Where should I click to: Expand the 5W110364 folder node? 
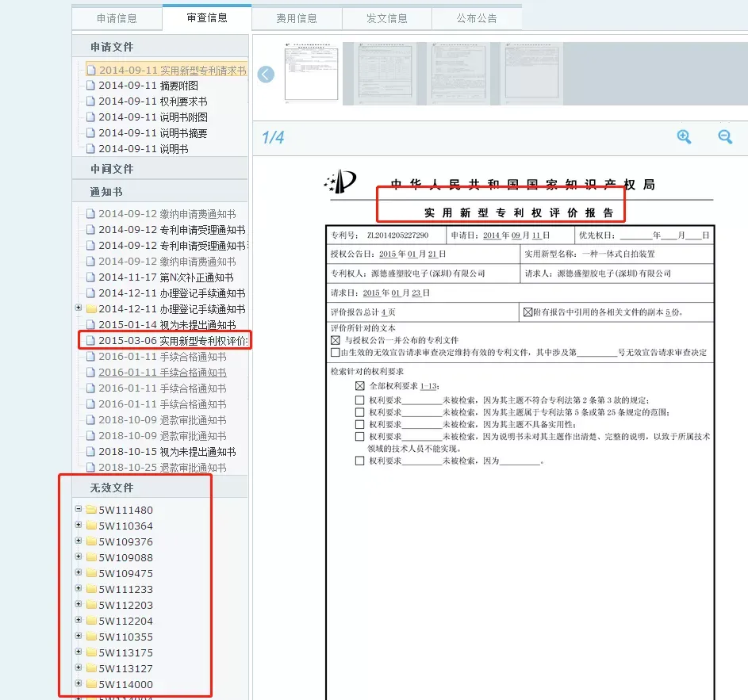pyautogui.click(x=79, y=525)
